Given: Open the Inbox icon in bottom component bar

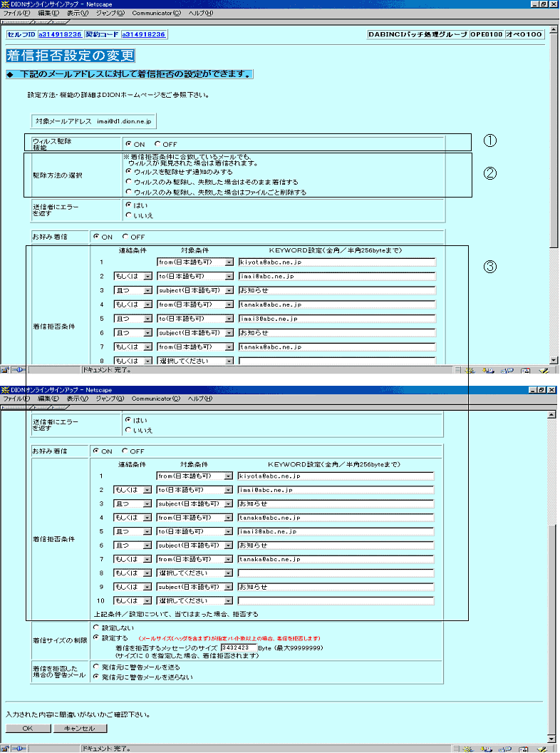Looking at the screenshot, I should coord(487,749).
